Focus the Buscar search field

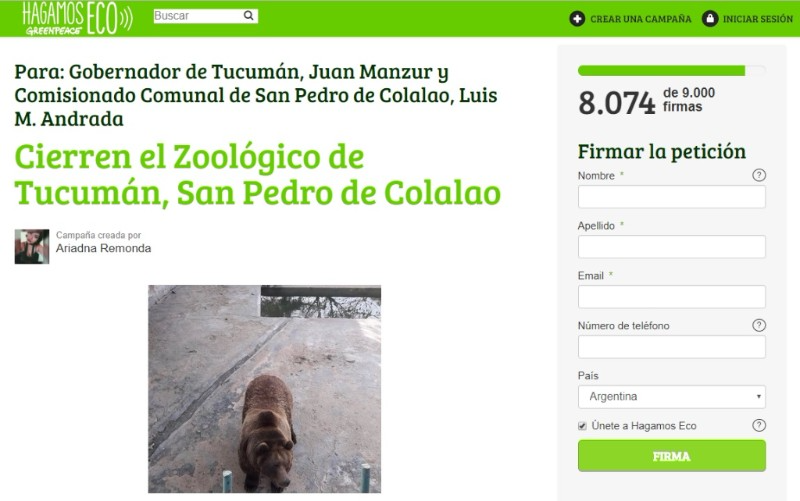[x=198, y=16]
